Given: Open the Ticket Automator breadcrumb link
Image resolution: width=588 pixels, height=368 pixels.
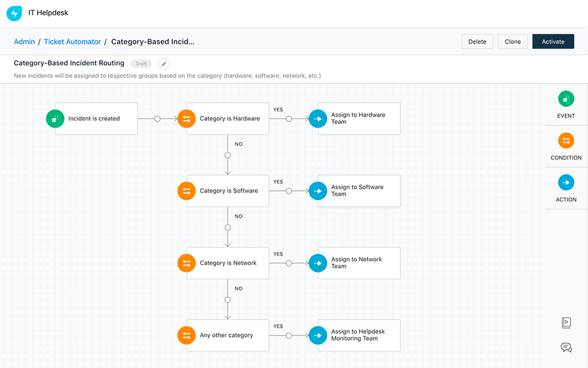Looking at the screenshot, I should coord(72,41).
